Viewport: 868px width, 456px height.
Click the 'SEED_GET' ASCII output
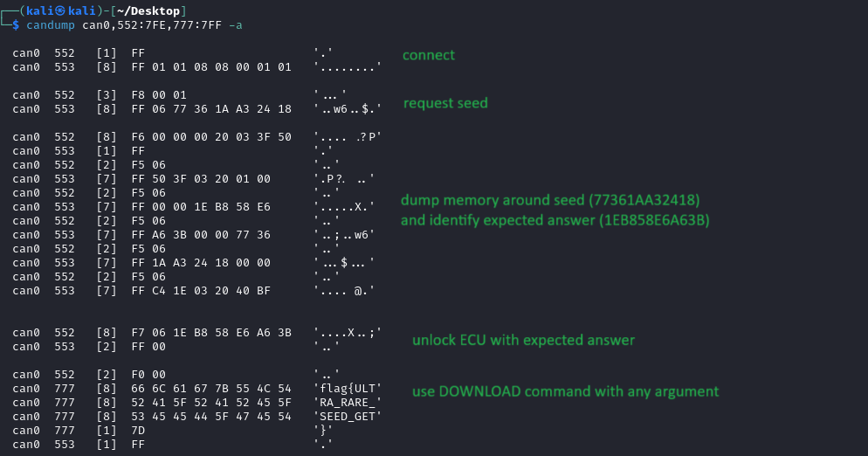point(348,417)
